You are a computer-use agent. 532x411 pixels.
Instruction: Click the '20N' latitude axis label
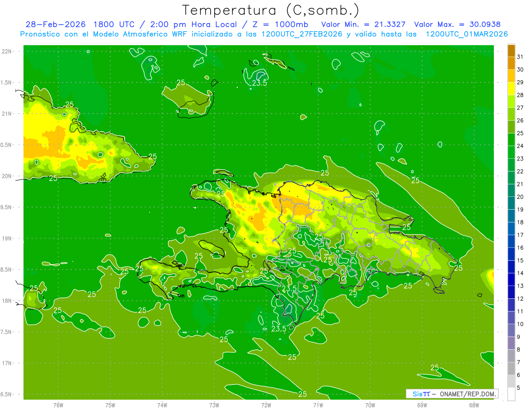pyautogui.click(x=6, y=176)
